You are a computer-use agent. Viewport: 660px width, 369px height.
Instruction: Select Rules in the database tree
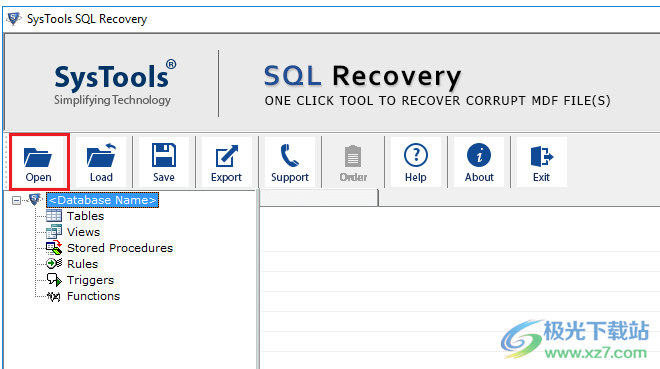point(82,264)
